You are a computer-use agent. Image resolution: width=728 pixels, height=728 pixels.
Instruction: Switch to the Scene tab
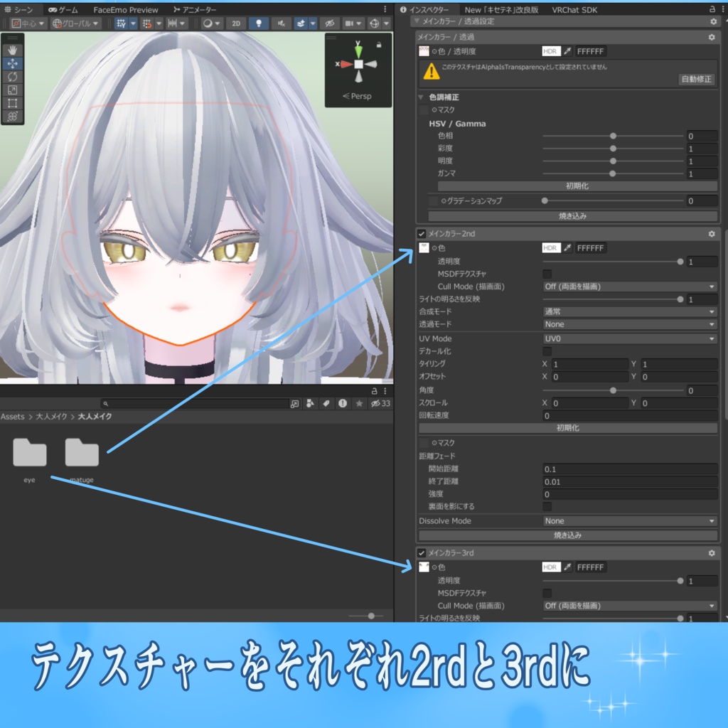tap(19, 9)
